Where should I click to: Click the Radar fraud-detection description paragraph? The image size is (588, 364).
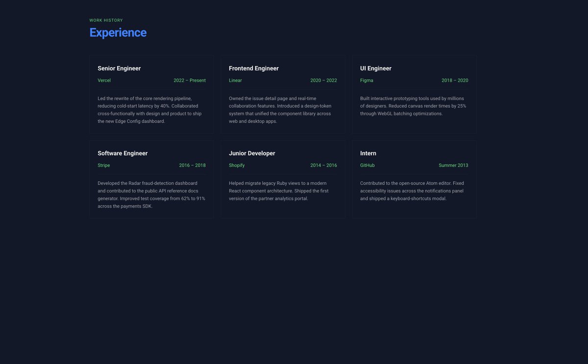151,194
